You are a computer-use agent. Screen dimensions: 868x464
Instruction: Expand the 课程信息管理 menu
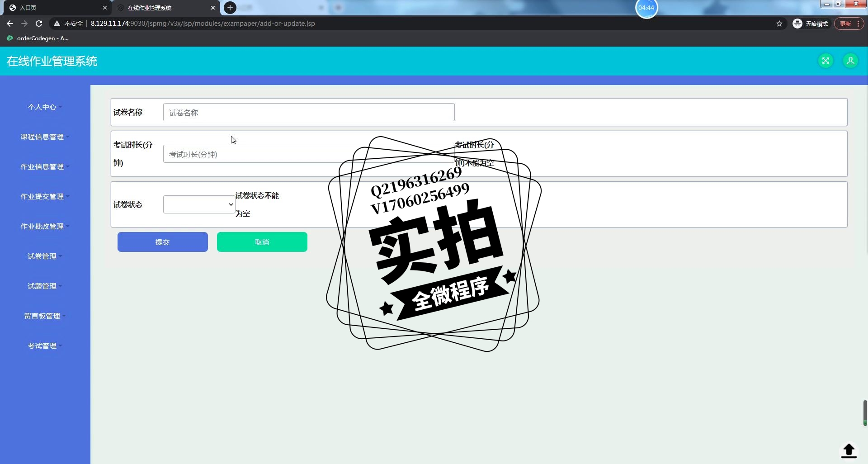[45, 137]
